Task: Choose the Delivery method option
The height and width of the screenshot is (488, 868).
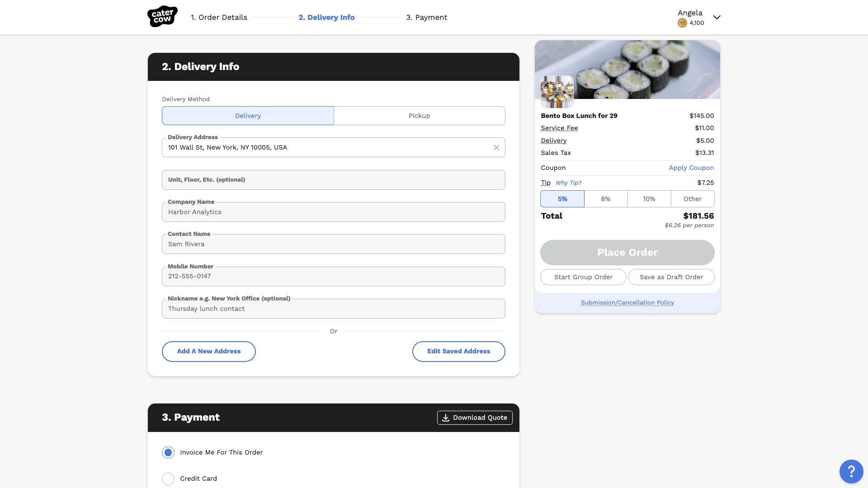Action: coord(248,116)
